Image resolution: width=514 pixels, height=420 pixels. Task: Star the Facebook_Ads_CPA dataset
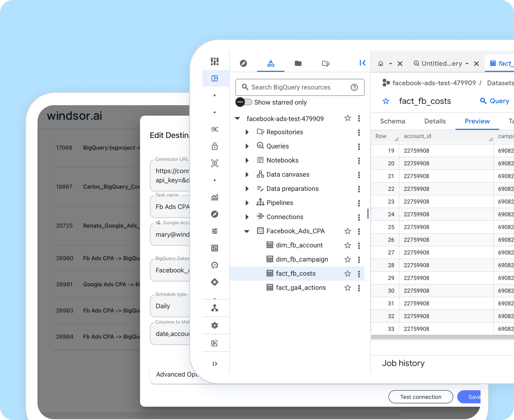(348, 231)
